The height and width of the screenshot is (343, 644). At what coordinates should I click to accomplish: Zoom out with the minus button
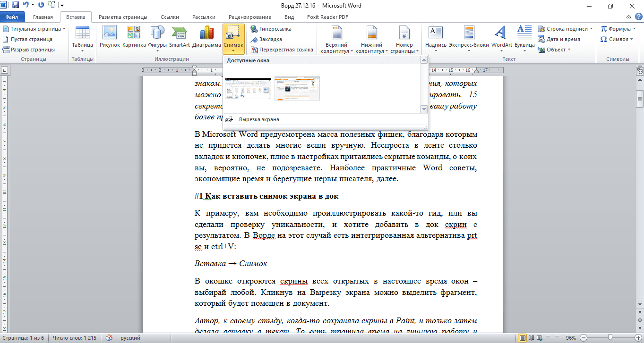click(583, 338)
